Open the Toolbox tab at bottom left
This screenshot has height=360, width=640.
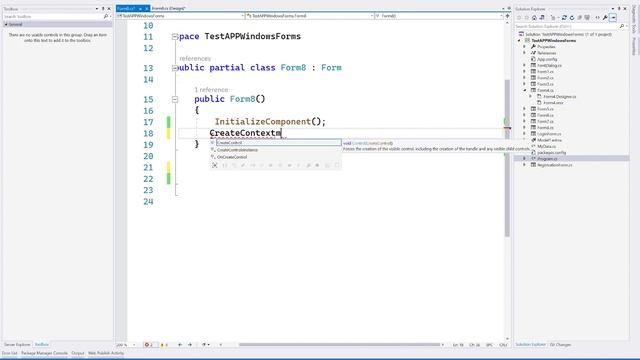tap(41, 345)
